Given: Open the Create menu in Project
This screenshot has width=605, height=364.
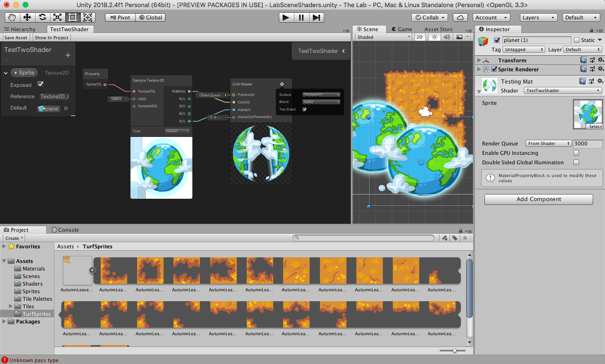Looking at the screenshot, I should tap(14, 238).
